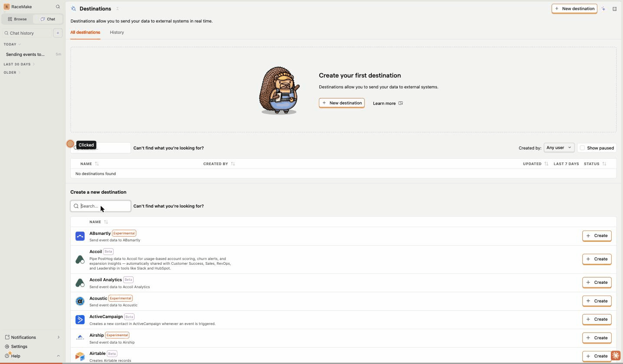623x364 pixels.
Task: Switch to the All destinations tab
Action: click(x=85, y=32)
